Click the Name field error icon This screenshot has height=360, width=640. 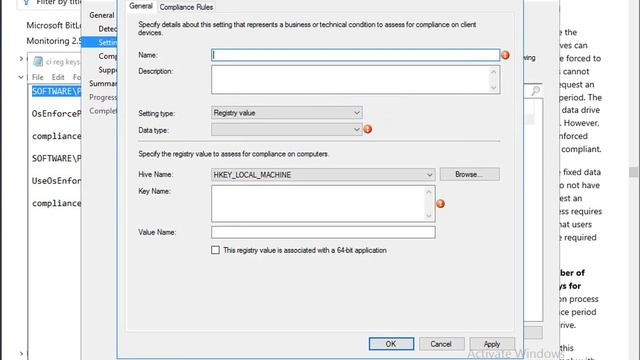505,55
